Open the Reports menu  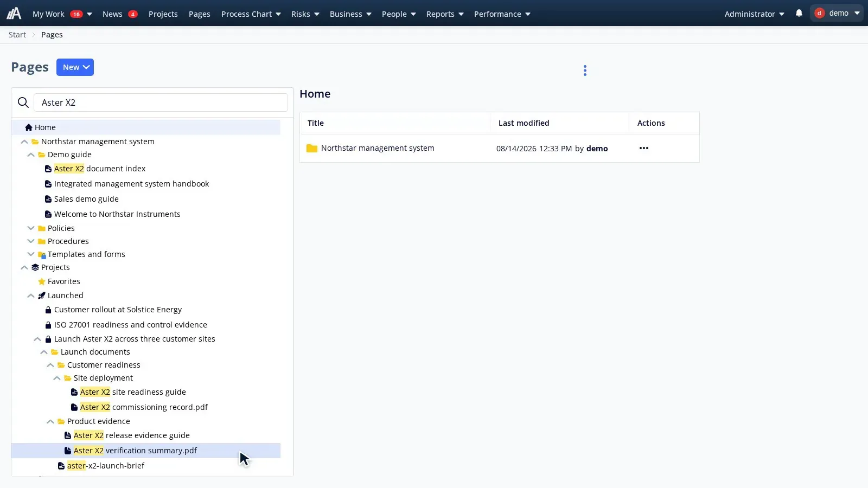[x=445, y=14]
